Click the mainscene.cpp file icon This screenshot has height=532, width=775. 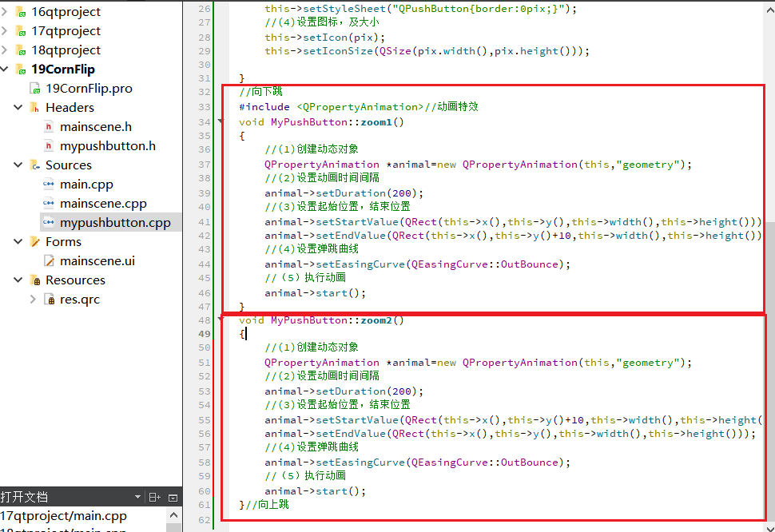coord(49,204)
